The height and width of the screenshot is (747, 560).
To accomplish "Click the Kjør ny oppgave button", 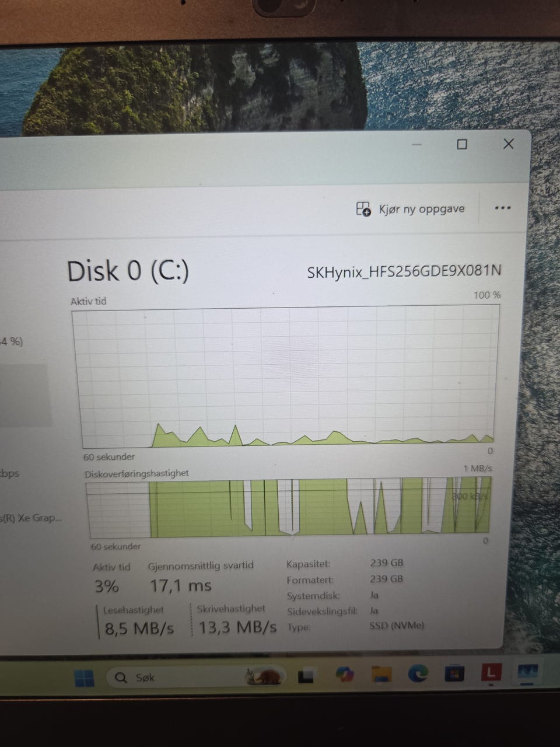I will point(411,209).
